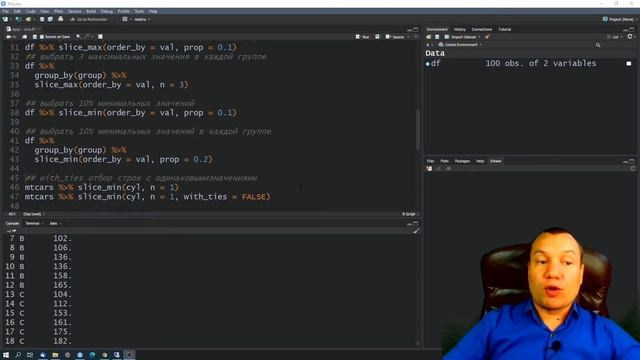The width and height of the screenshot is (640, 360).
Task: Open data viewer for df using table icon
Action: (x=629, y=63)
